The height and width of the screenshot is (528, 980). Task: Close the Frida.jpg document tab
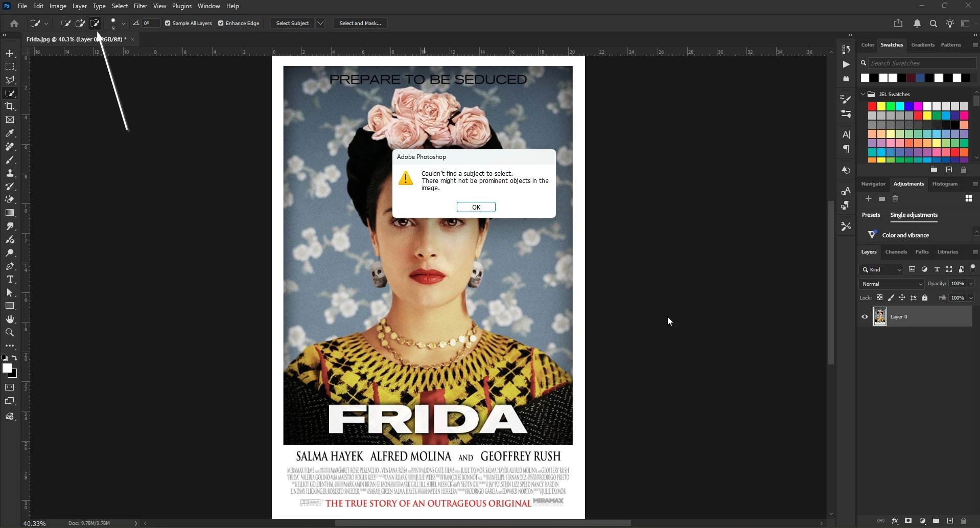pyautogui.click(x=132, y=39)
